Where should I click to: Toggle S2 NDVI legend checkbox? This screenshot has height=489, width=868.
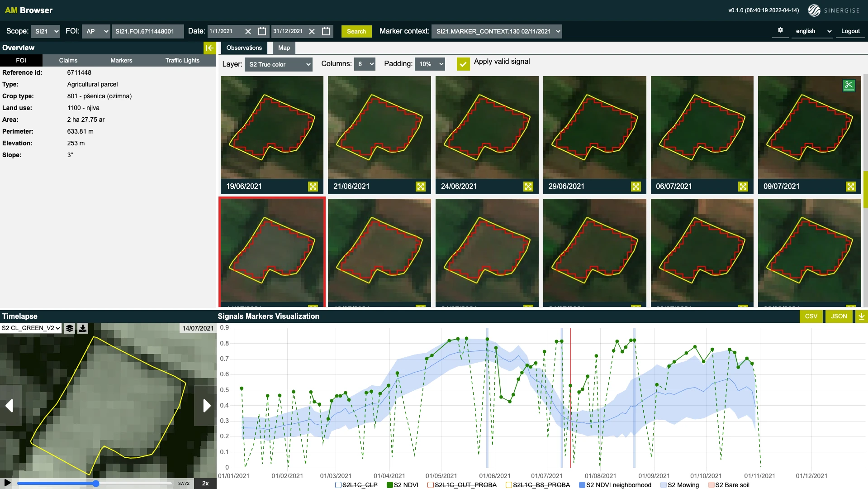click(x=390, y=485)
